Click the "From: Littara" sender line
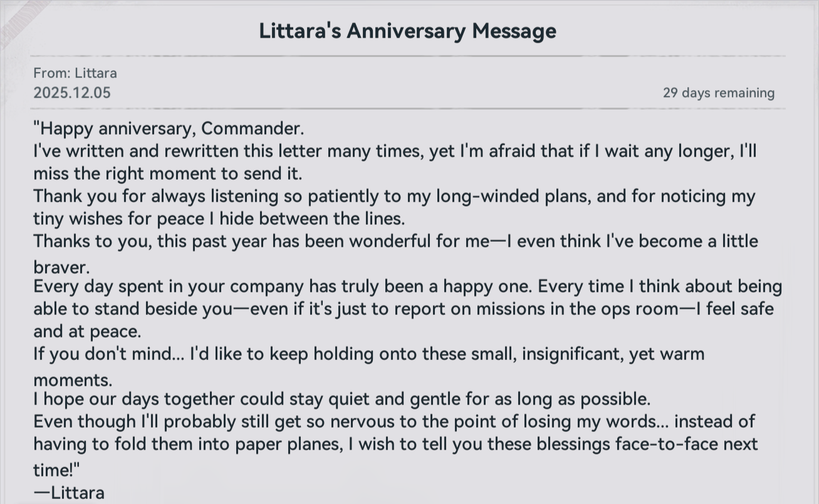The image size is (819, 504). 75,73
